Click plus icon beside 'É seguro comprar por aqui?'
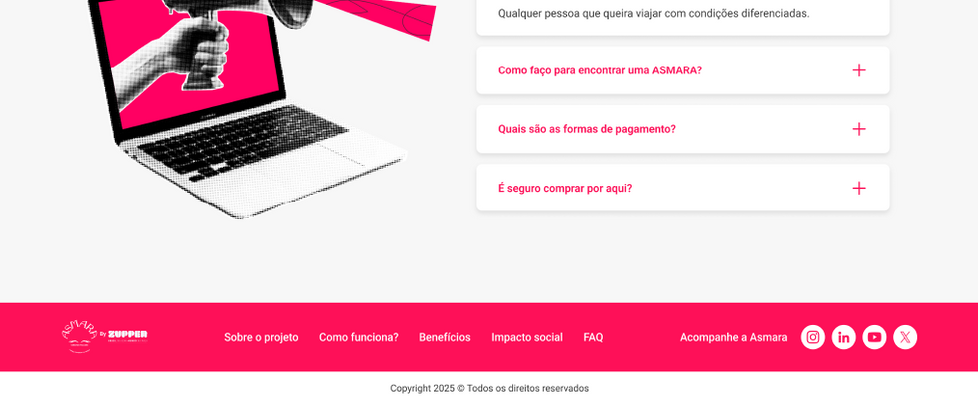 pyautogui.click(x=859, y=188)
